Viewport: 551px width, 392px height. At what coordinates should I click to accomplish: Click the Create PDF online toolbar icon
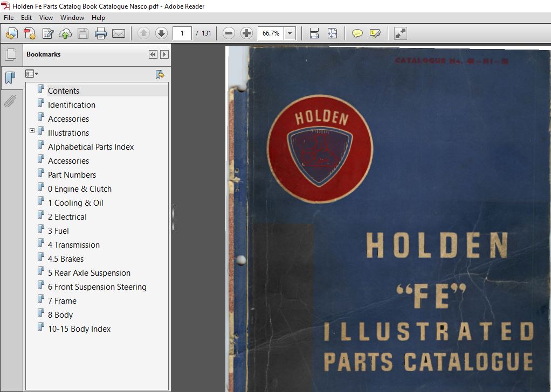(12, 33)
